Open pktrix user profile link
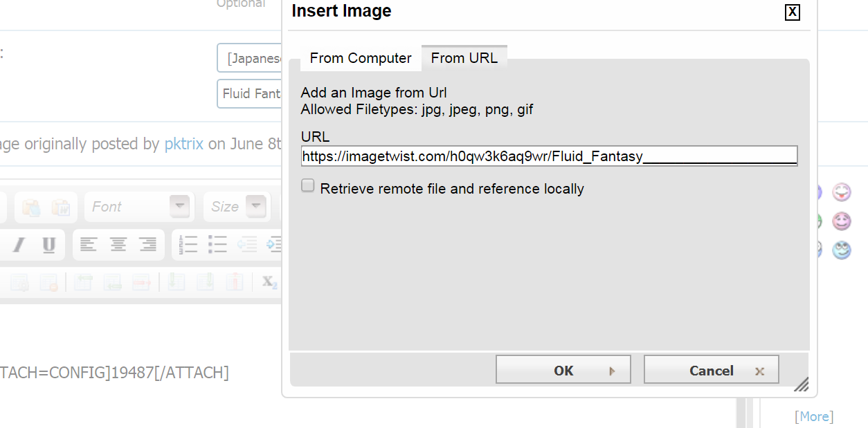This screenshot has width=868, height=428. tap(183, 144)
